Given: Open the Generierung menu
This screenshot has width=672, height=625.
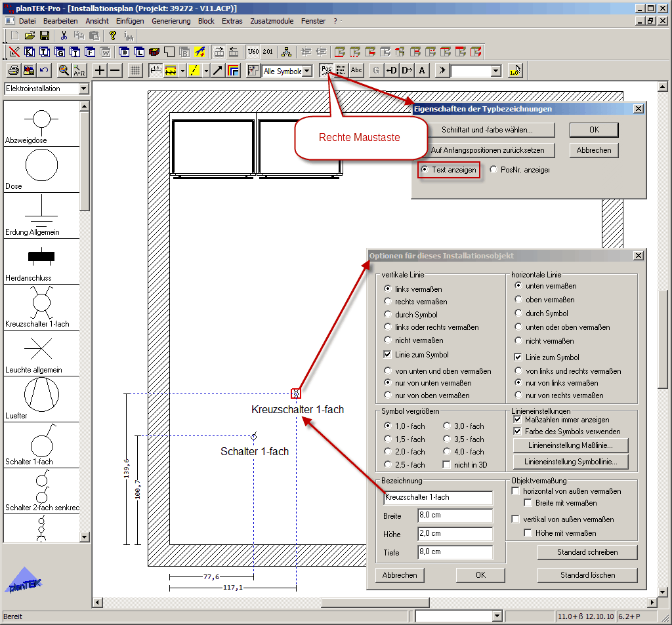Looking at the screenshot, I should pyautogui.click(x=171, y=21).
